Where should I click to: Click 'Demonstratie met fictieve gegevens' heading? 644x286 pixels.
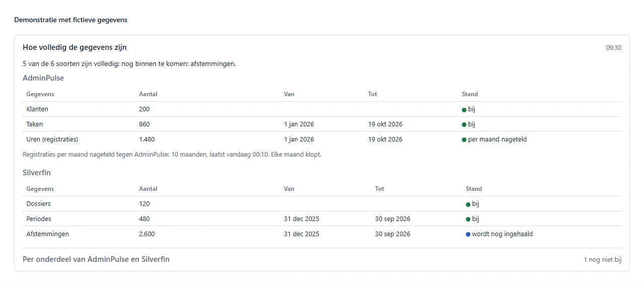71,20
